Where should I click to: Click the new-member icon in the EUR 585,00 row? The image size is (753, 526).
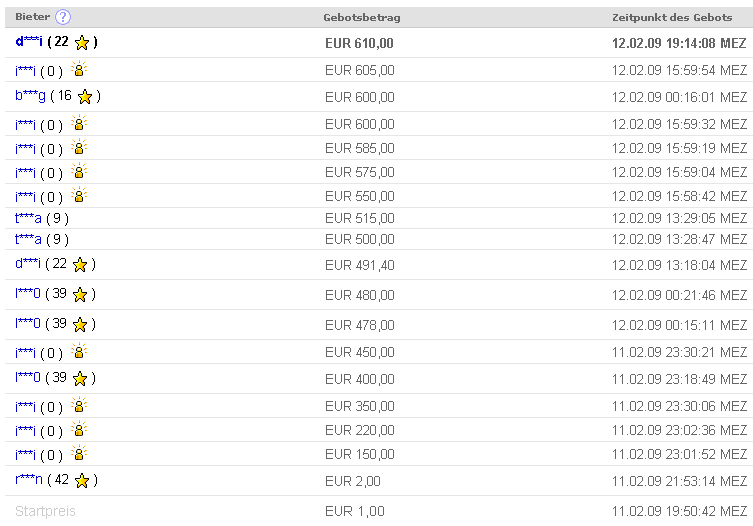pyautogui.click(x=79, y=148)
